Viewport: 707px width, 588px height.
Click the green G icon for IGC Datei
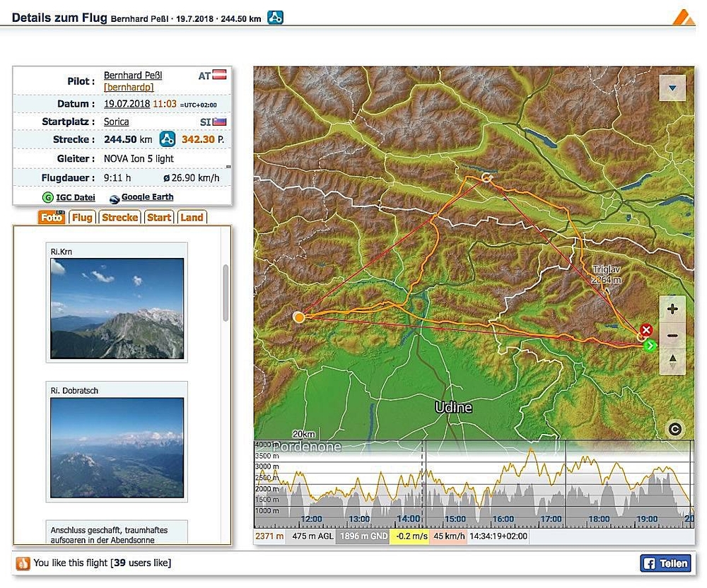point(48,197)
